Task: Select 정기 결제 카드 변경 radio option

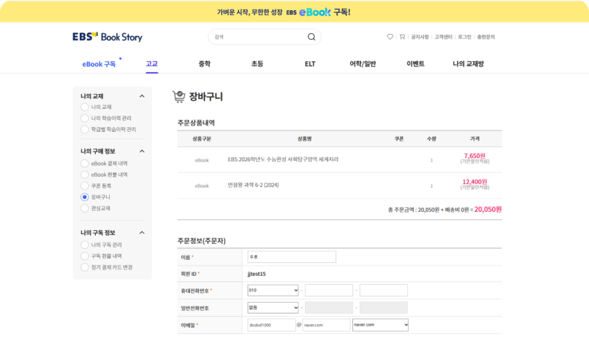Action: tap(84, 267)
